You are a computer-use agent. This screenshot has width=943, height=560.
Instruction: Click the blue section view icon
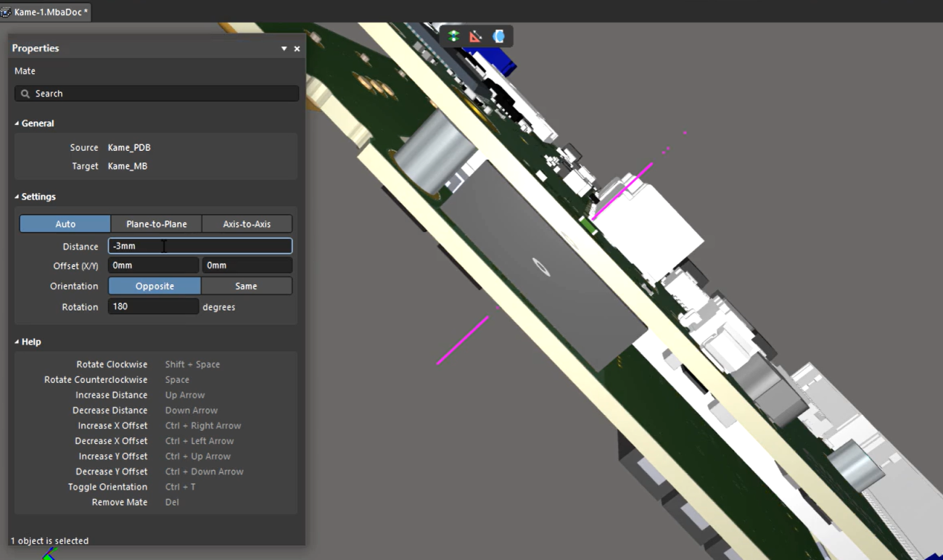[x=498, y=36]
